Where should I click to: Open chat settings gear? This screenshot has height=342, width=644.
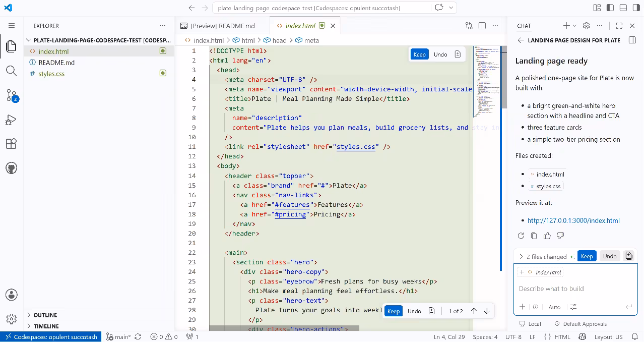coord(586,26)
